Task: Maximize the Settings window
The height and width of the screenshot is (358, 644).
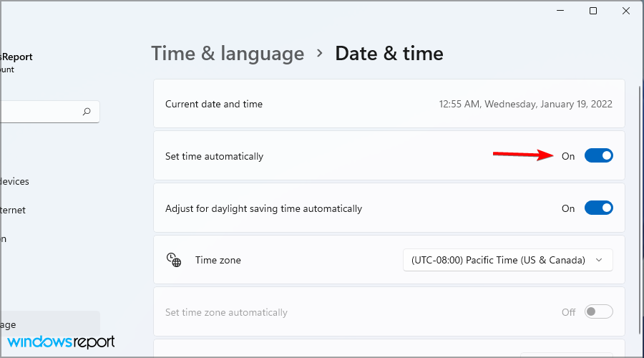Action: [x=593, y=11]
